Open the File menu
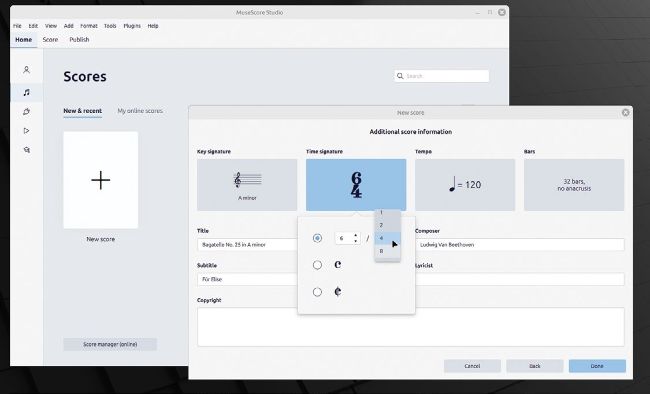The image size is (650, 394). [x=17, y=26]
